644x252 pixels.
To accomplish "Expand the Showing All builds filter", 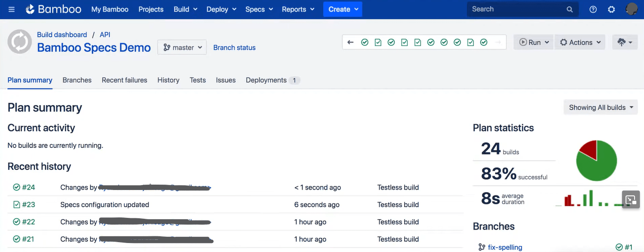I will point(600,107).
